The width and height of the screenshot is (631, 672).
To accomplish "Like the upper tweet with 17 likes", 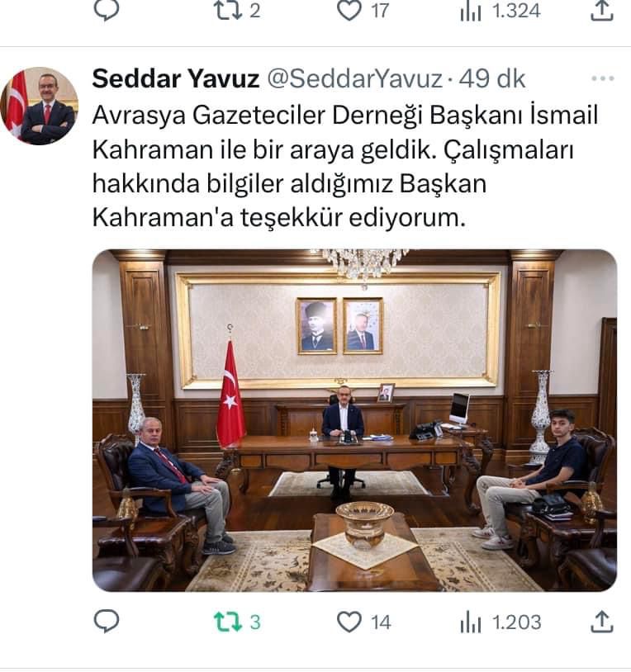I will pyautogui.click(x=349, y=10).
